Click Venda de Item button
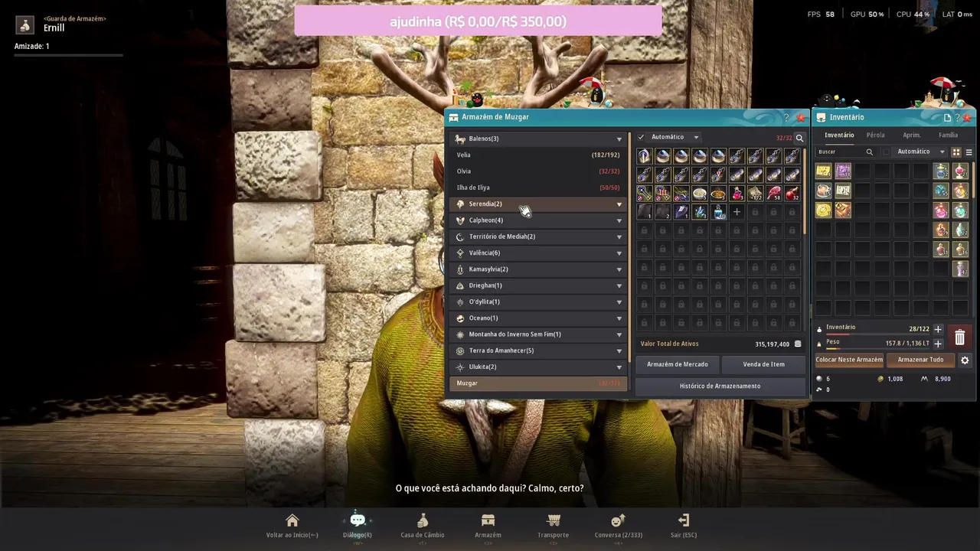980x551 pixels. click(x=764, y=364)
